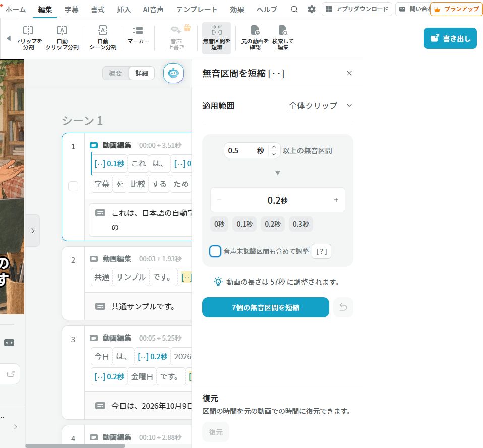Select 0秒 preset
Image resolution: width=483 pixels, height=448 pixels.
[x=219, y=224]
